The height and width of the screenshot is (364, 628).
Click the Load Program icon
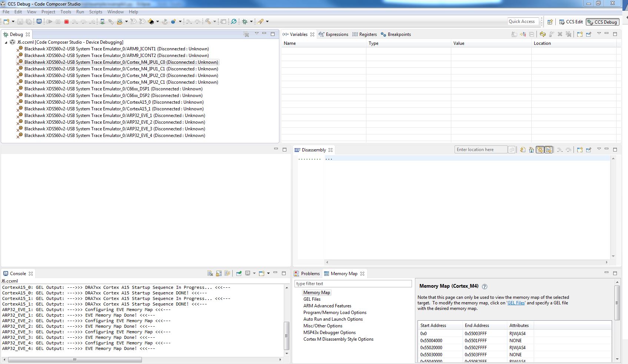click(120, 22)
